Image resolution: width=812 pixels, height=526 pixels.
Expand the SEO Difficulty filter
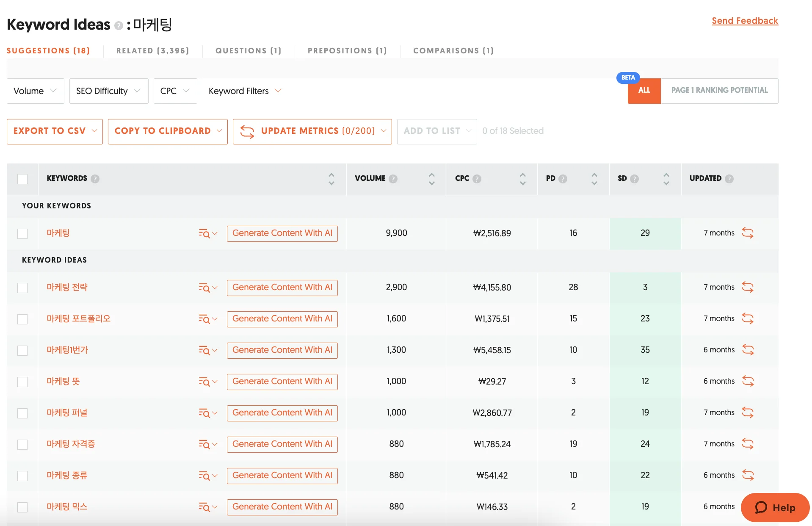108,91
